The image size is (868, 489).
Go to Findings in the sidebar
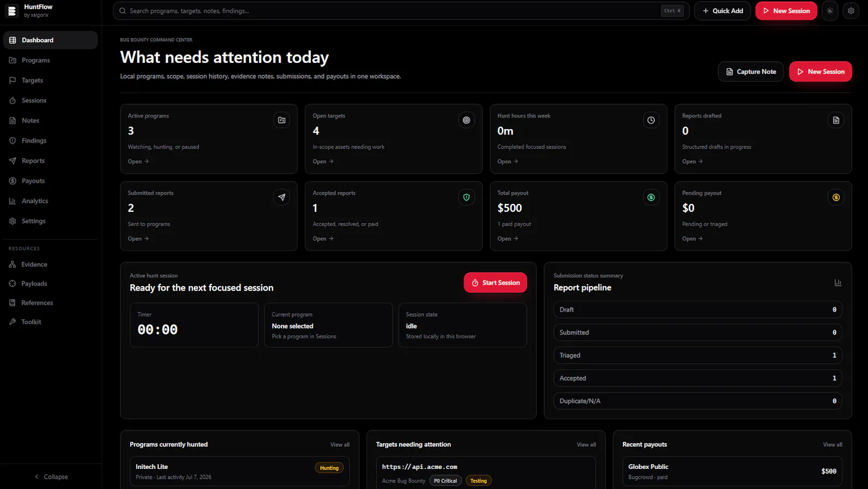pos(50,140)
